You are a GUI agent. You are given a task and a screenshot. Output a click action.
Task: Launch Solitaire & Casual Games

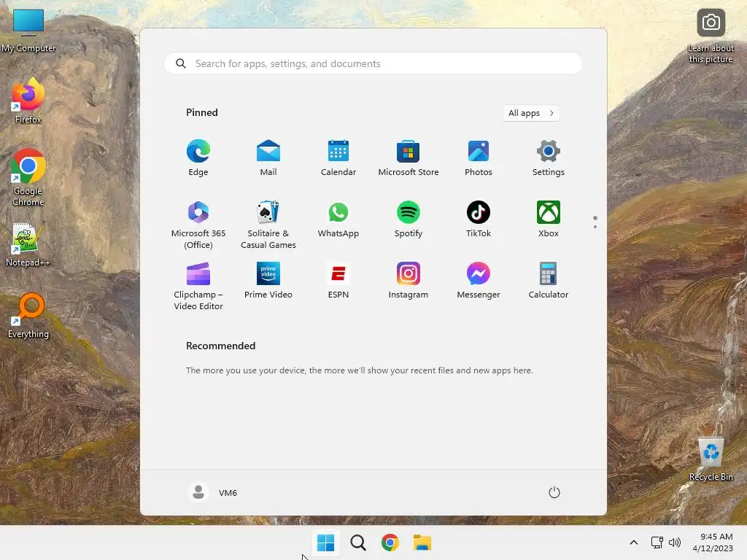[268, 225]
